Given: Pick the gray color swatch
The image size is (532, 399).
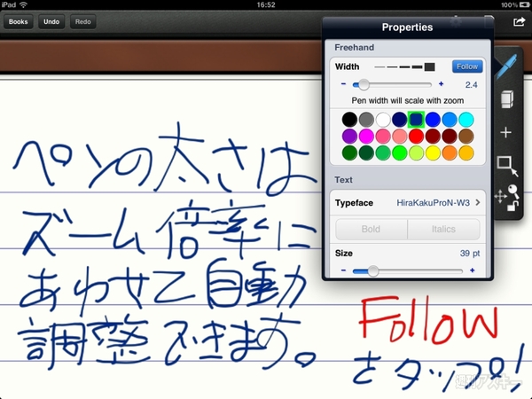Looking at the screenshot, I should pos(366,120).
